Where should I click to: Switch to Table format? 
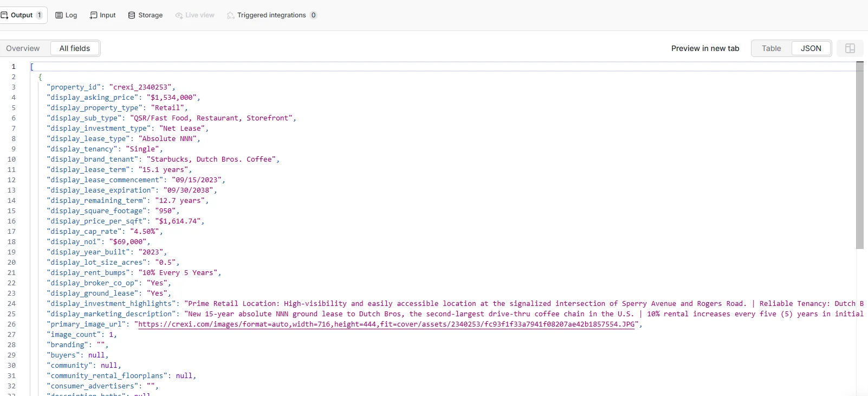pyautogui.click(x=771, y=48)
